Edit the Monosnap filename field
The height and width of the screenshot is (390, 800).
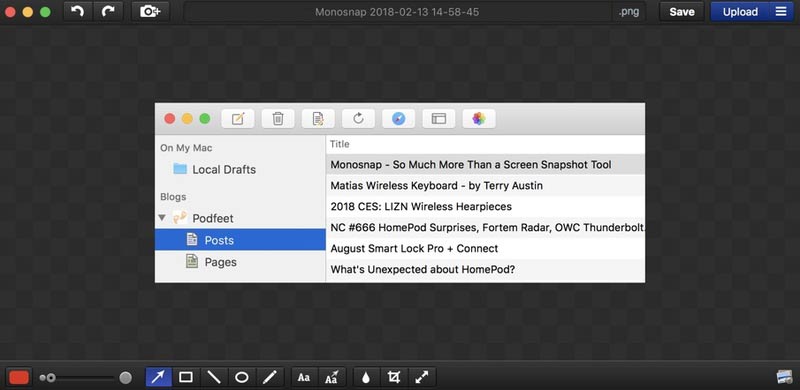point(397,11)
